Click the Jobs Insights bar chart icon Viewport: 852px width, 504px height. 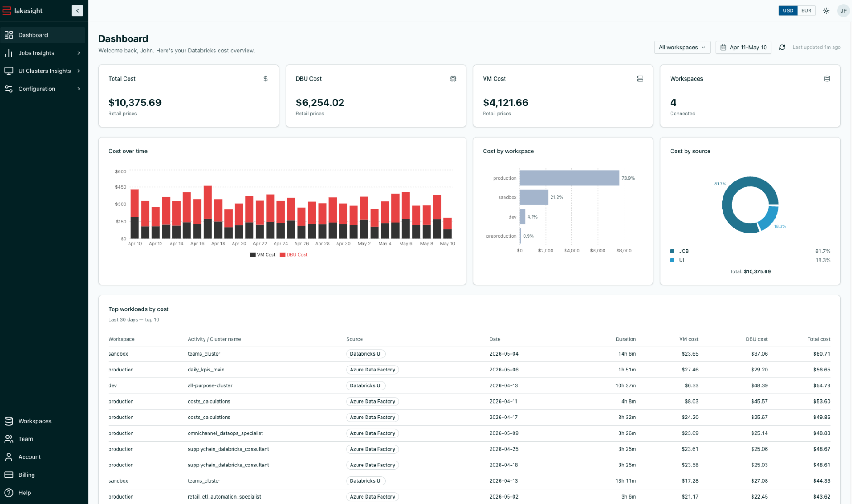[x=9, y=53]
